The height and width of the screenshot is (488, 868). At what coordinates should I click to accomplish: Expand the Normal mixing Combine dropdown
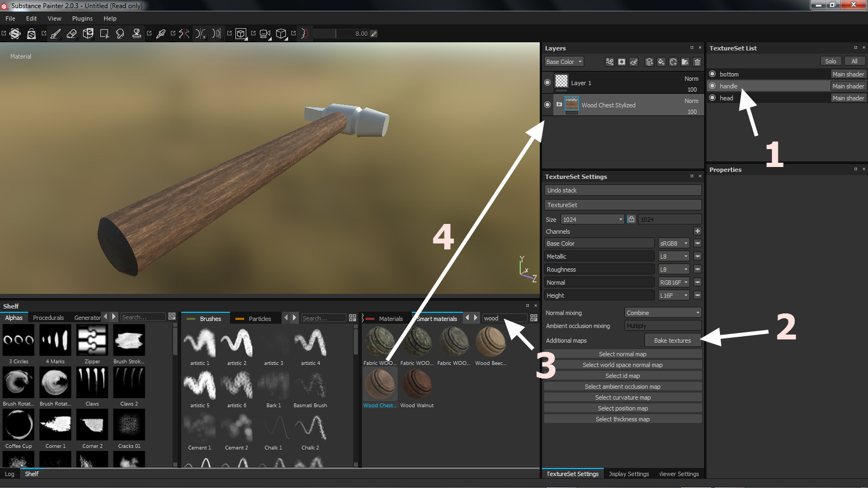tap(663, 313)
